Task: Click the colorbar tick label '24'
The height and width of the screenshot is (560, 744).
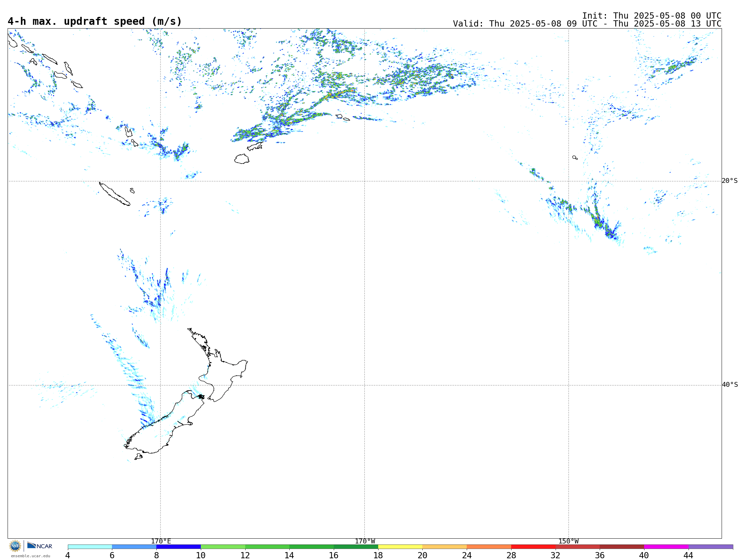Action: tap(467, 555)
